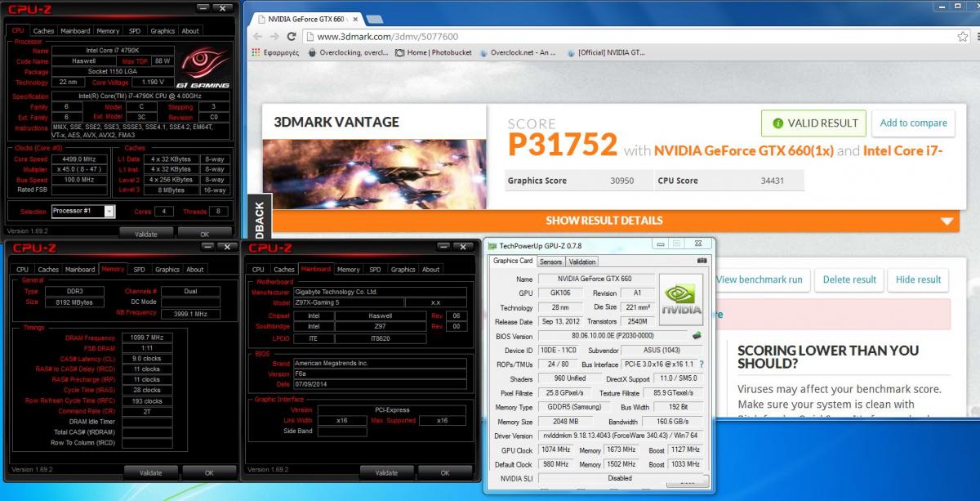Click View benchmark run
Image resolution: width=980 pixels, height=501 pixels.
click(759, 280)
